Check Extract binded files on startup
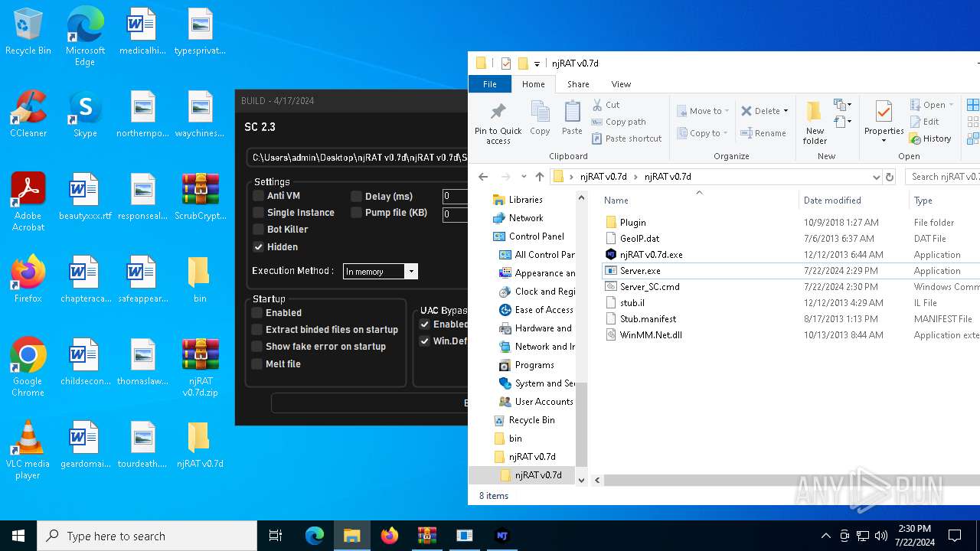Viewport: 980px width, 551px height. (257, 330)
